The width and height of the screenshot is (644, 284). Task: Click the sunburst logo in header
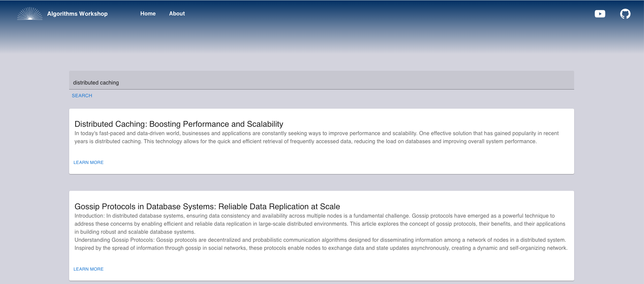30,13
